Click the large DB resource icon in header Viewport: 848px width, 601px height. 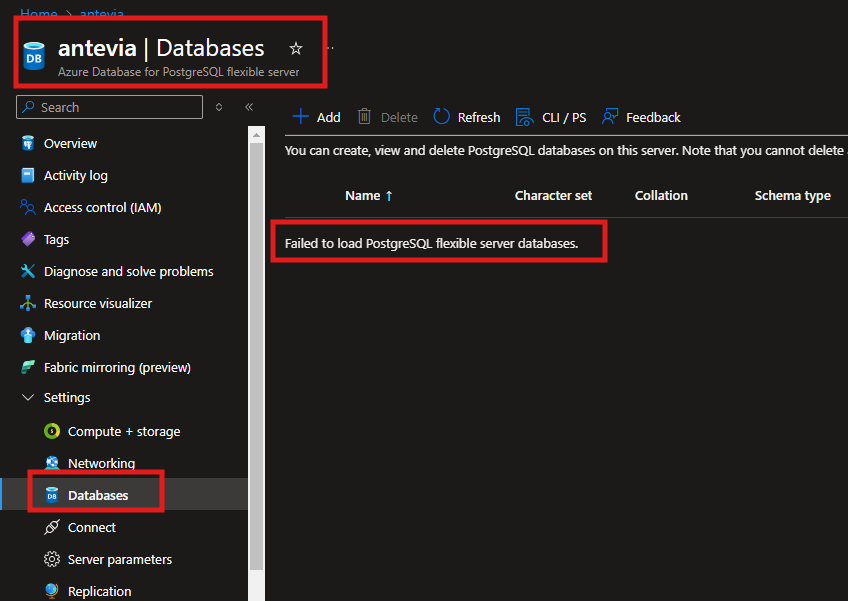[34, 56]
